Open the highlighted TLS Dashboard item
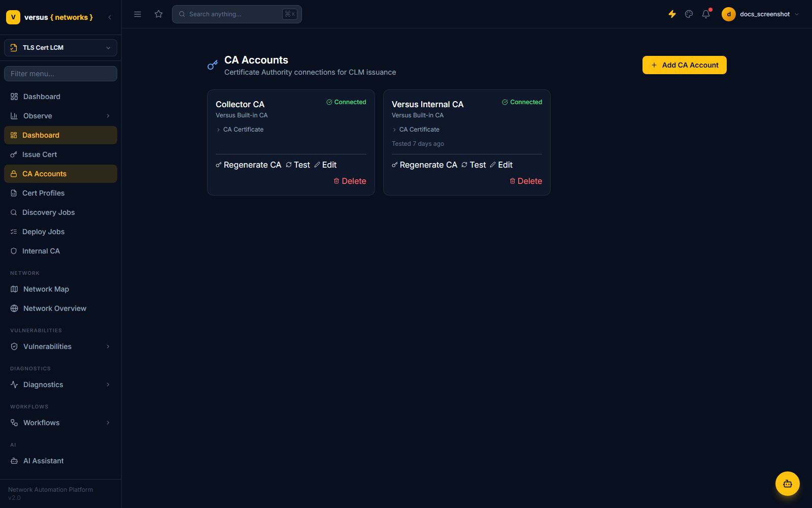Image resolution: width=812 pixels, height=508 pixels. click(x=61, y=135)
